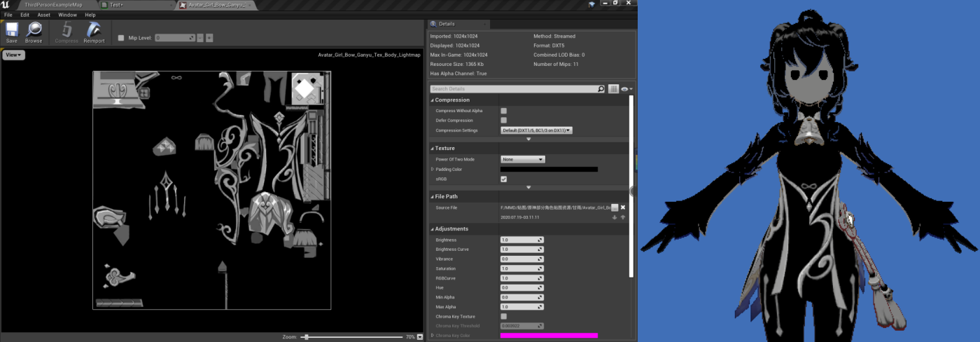
Task: Click the RGBCurve value field
Action: (x=522, y=278)
